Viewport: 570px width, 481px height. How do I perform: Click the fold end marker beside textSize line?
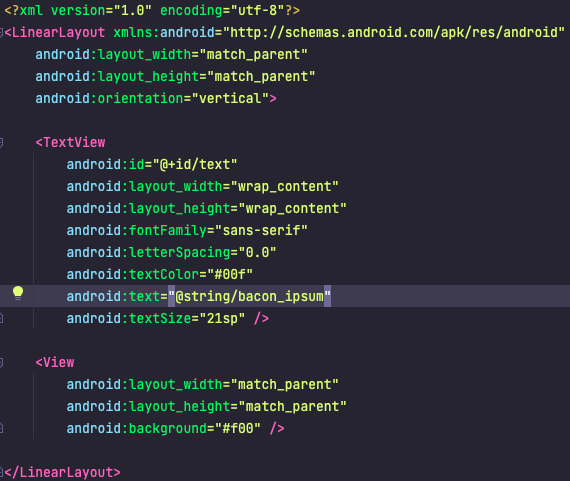[1, 318]
